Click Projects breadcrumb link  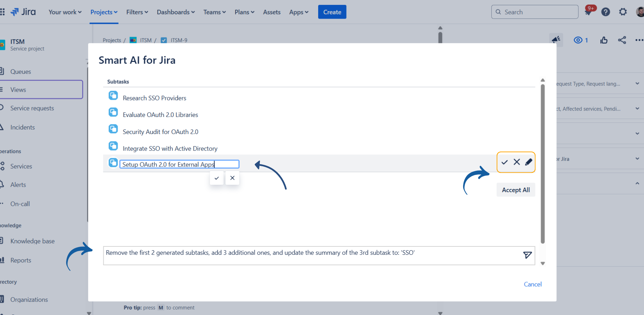tap(112, 40)
